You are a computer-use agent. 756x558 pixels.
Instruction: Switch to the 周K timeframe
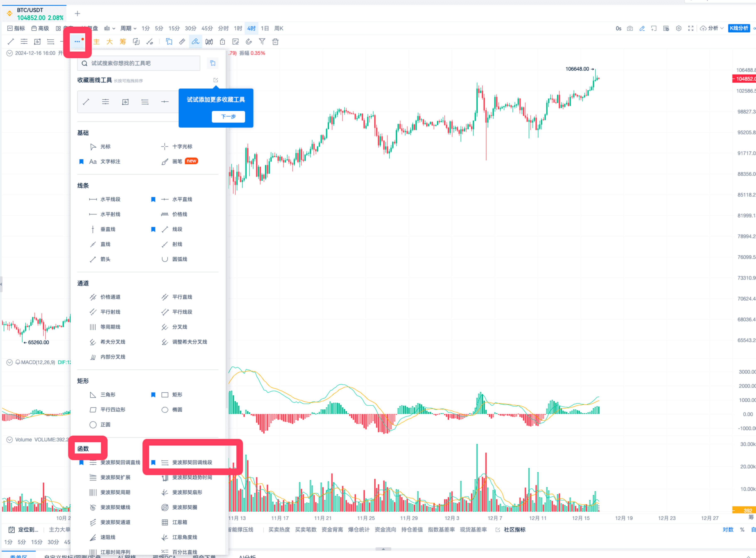pyautogui.click(x=279, y=28)
